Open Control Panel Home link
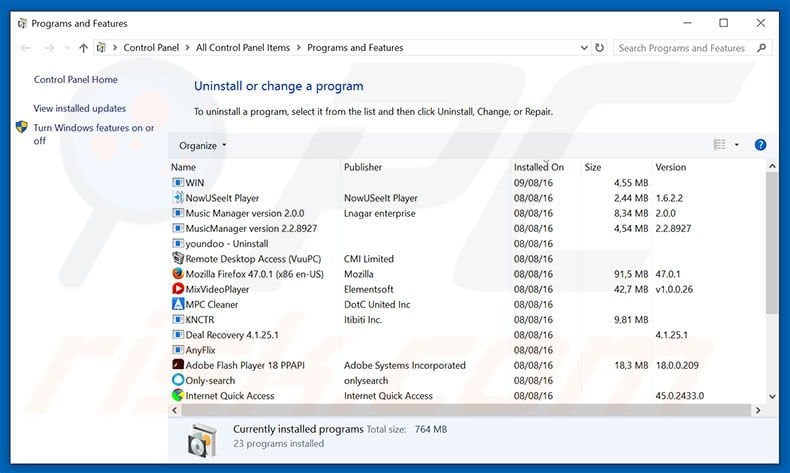790x473 pixels. pos(76,80)
